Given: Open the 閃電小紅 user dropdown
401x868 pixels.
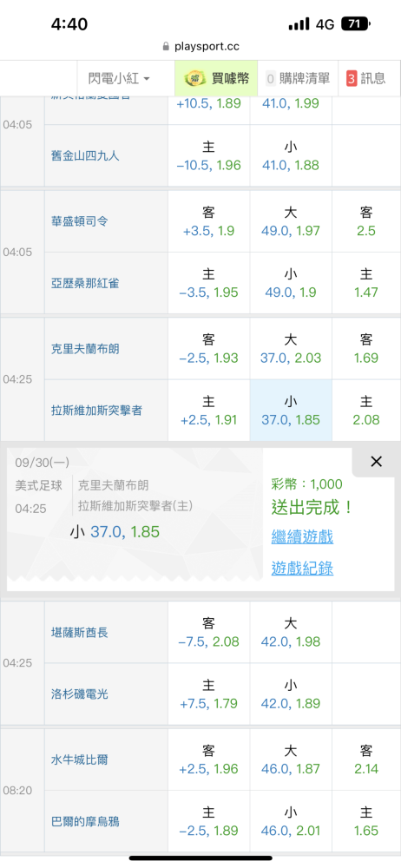Looking at the screenshot, I should 119,79.
